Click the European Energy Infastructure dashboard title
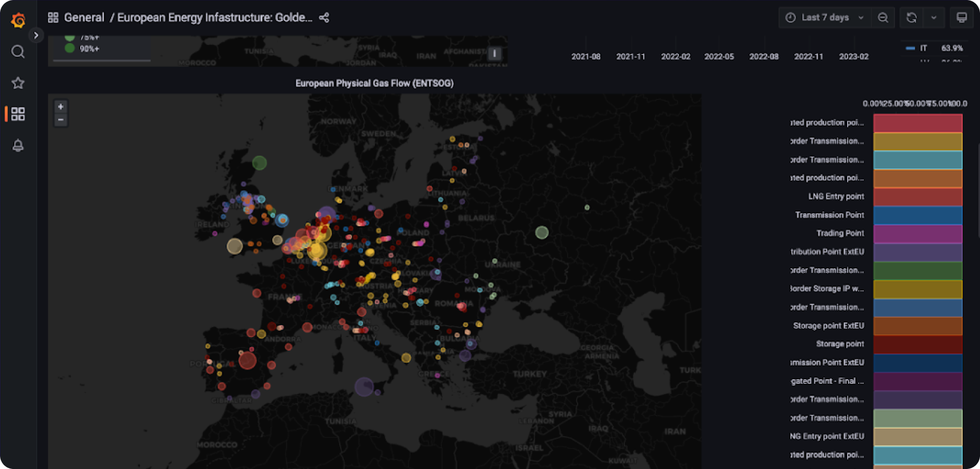 point(215,18)
